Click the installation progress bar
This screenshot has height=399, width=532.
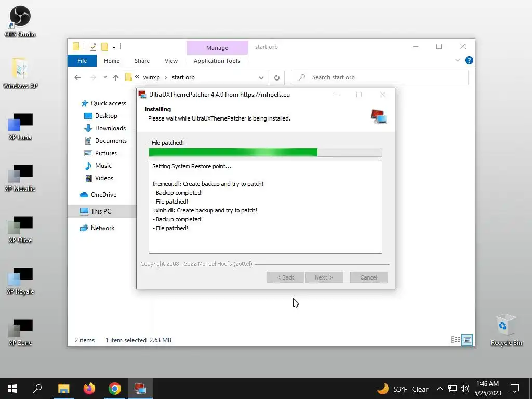point(265,152)
